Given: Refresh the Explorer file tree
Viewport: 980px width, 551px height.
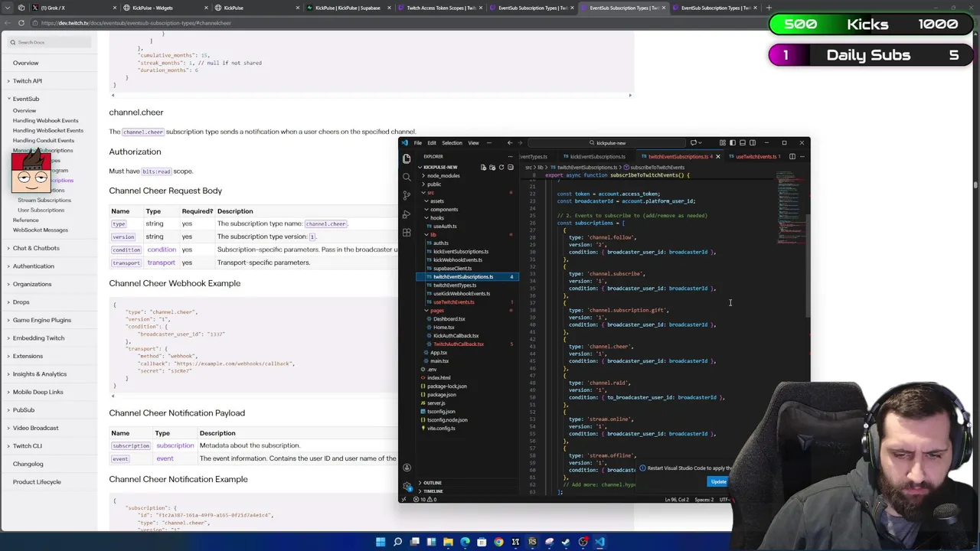Looking at the screenshot, I should [x=501, y=167].
